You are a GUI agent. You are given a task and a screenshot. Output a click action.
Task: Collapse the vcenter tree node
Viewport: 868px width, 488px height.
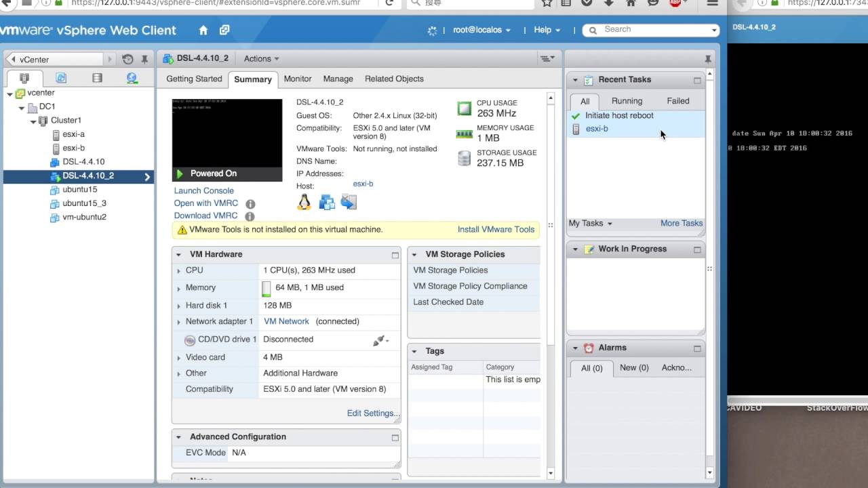click(x=9, y=94)
